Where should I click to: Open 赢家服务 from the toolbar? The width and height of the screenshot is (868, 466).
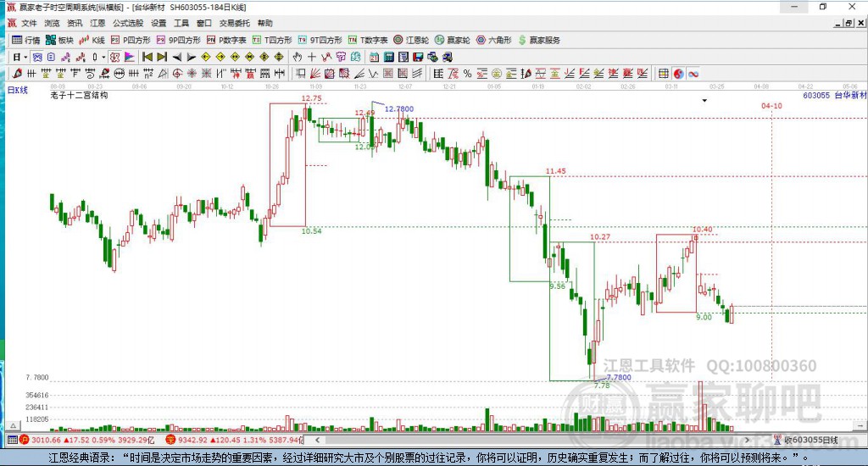539,40
